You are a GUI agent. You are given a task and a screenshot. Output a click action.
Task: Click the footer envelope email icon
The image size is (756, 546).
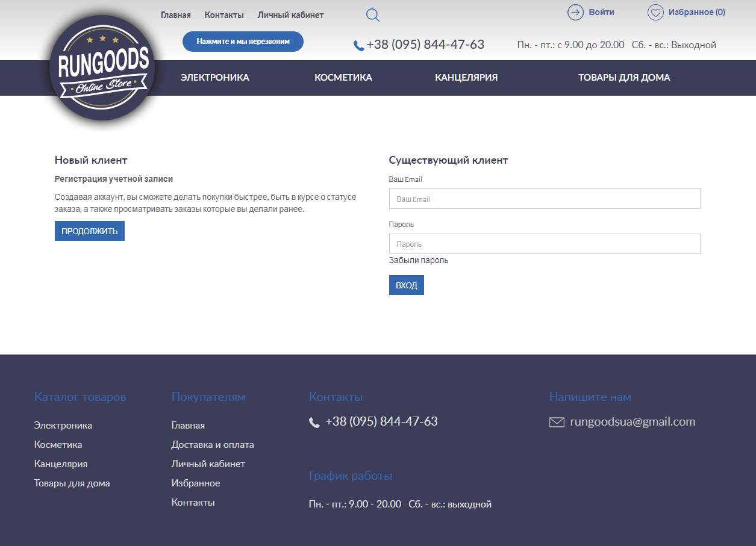click(557, 423)
